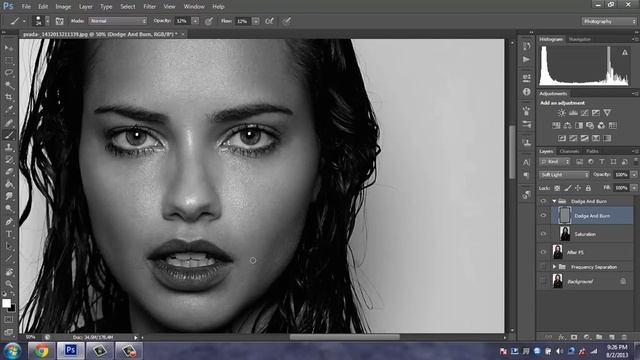Click the background color swatch
The image size is (640, 360).
click(x=12, y=309)
